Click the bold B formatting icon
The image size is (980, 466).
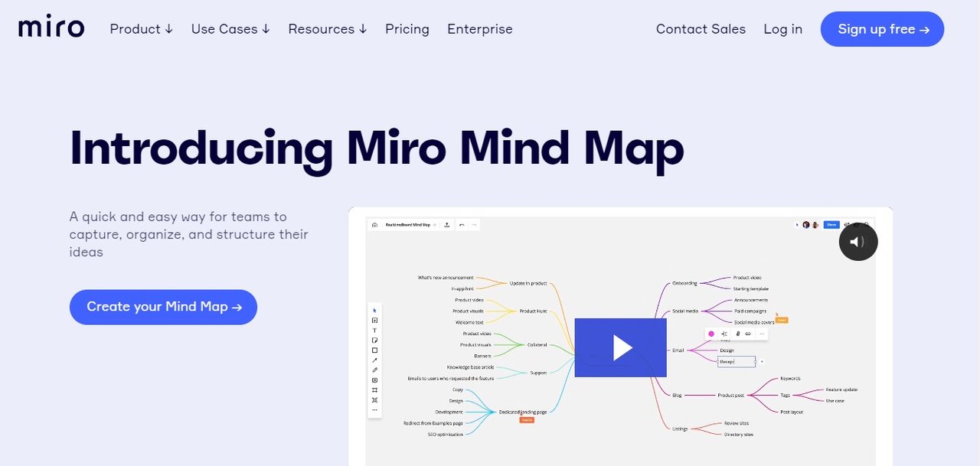737,334
